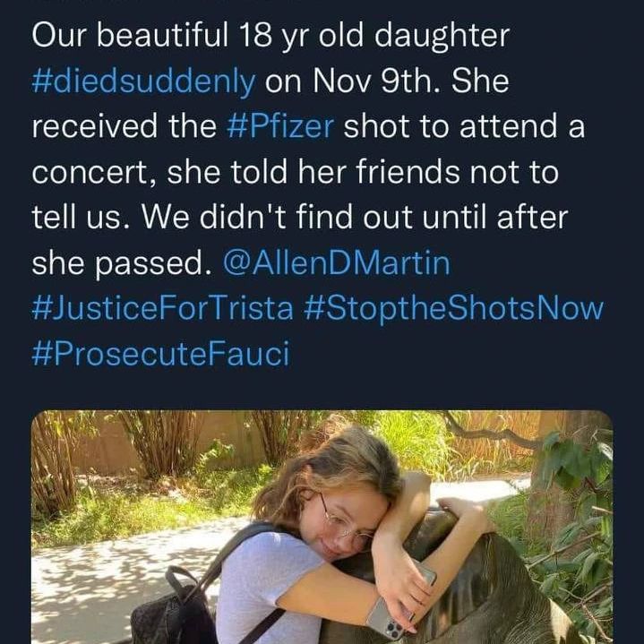644x644 pixels.
Task: Click the "received the" text before #Pfizer
Action: tap(124, 126)
